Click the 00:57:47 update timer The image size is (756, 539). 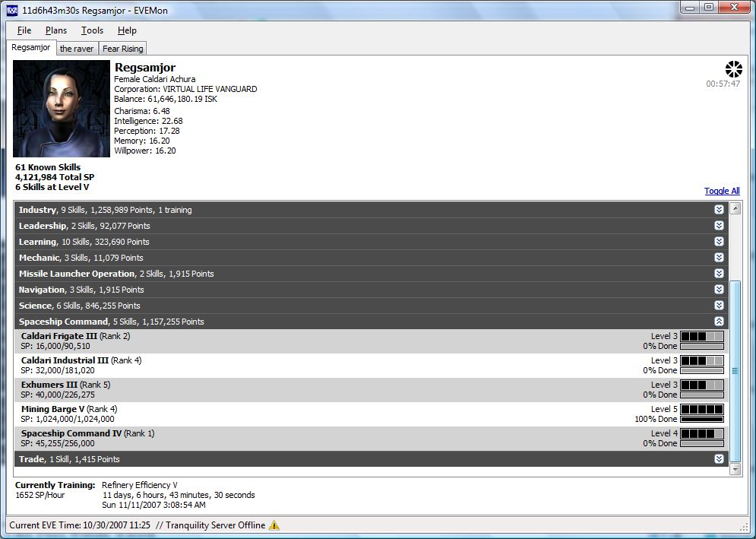(723, 84)
